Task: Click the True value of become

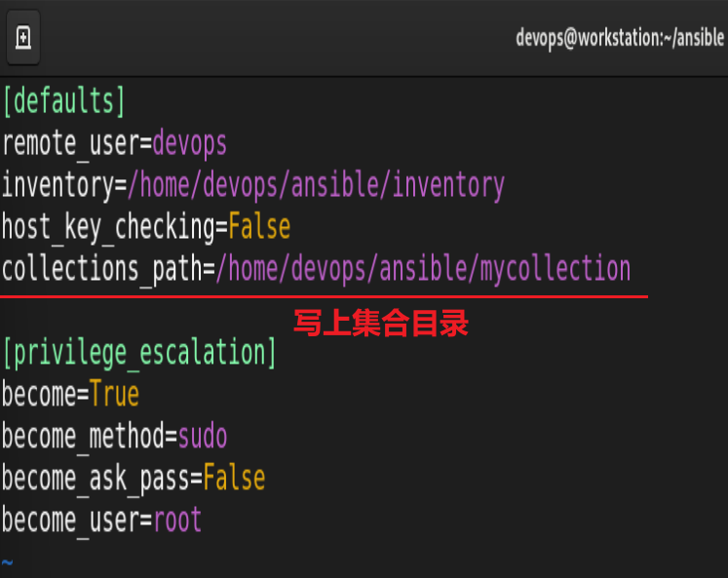Action: point(114,395)
